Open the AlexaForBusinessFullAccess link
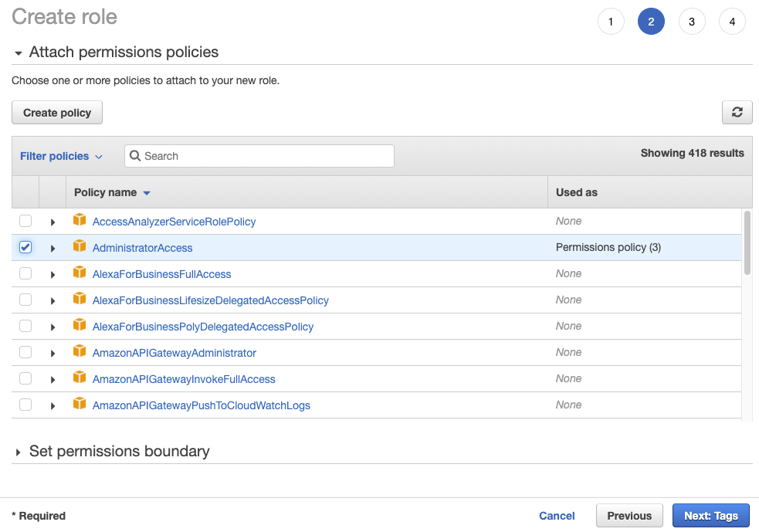This screenshot has height=532, width=759. tap(161, 274)
